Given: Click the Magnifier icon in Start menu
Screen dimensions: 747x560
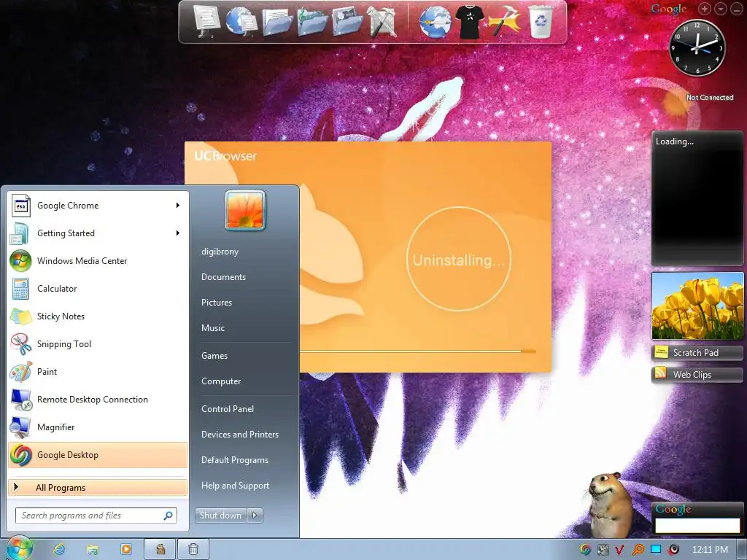Looking at the screenshot, I should (x=21, y=427).
